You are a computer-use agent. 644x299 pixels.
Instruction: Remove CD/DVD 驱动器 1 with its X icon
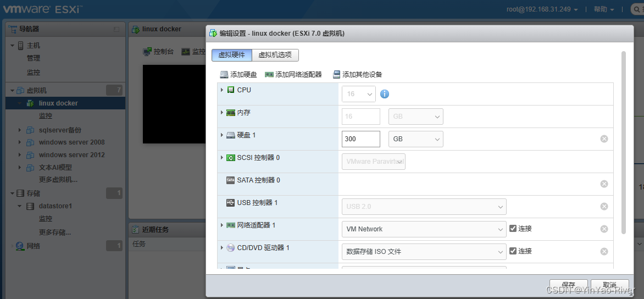point(604,252)
